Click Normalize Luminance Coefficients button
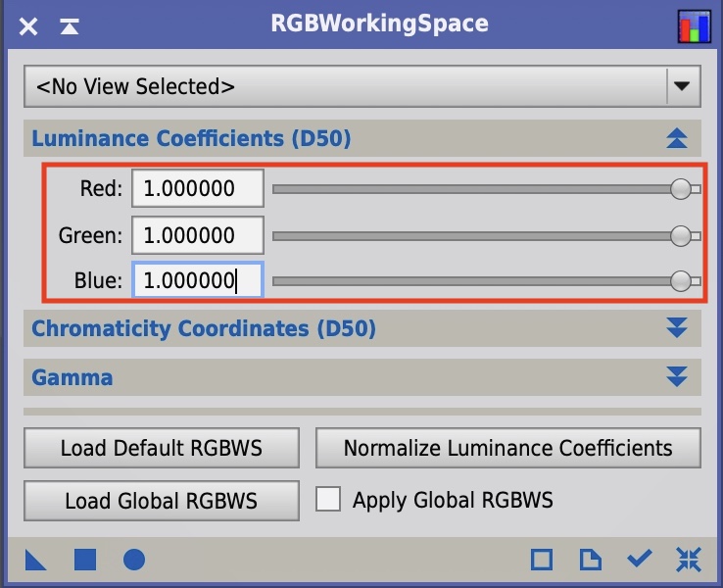 508,448
